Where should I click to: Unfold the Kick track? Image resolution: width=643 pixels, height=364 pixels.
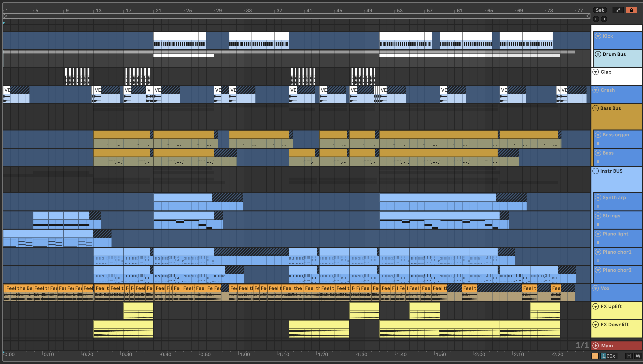pos(598,36)
